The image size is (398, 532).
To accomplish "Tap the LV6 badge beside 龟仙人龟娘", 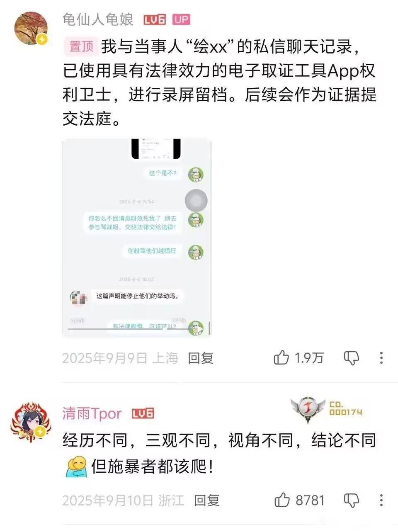I will pos(155,19).
